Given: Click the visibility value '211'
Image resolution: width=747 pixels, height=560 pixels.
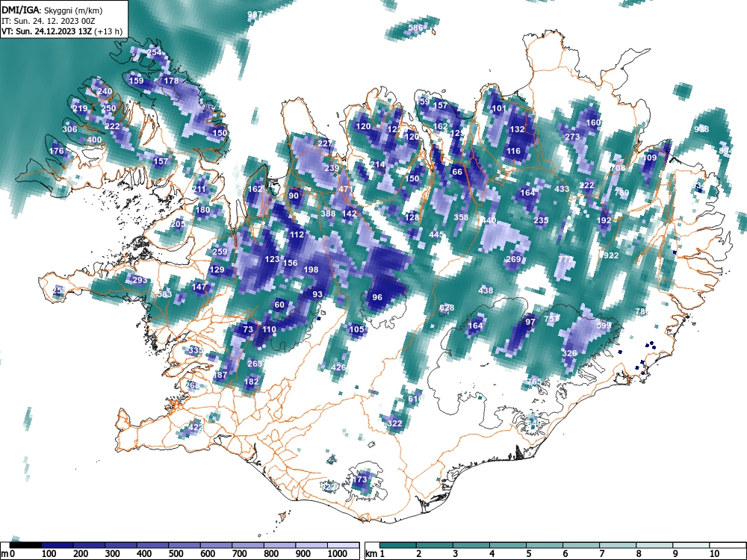Looking at the screenshot, I should (x=199, y=189).
